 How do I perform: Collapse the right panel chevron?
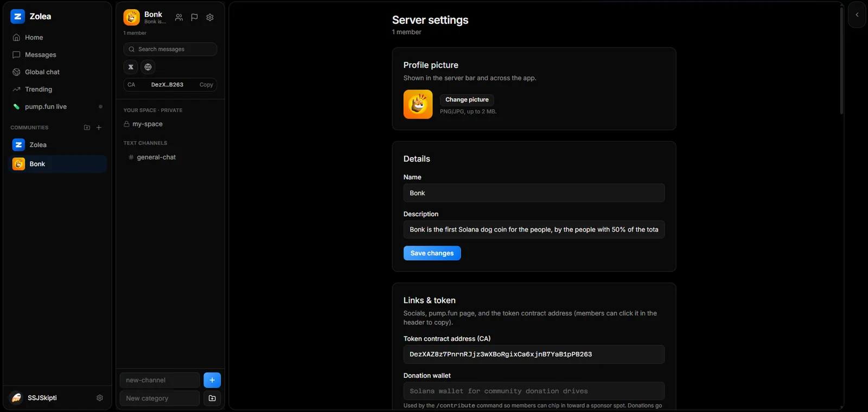point(857,15)
